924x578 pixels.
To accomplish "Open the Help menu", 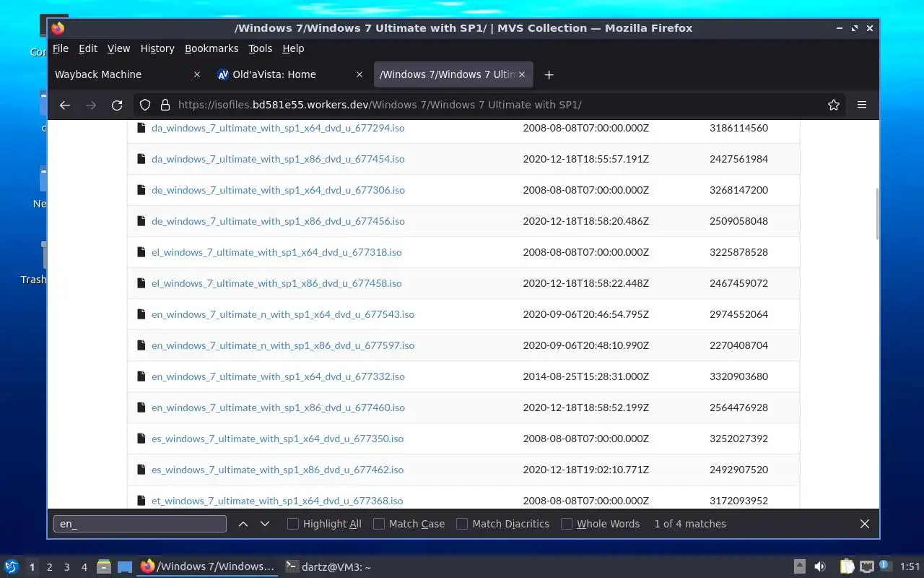I will [293, 48].
